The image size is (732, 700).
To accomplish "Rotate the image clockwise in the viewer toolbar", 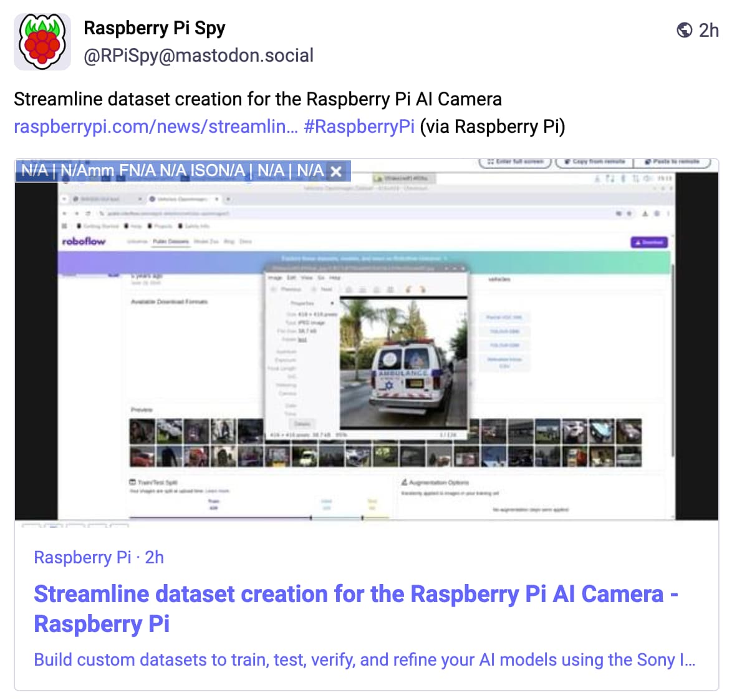I will (422, 289).
